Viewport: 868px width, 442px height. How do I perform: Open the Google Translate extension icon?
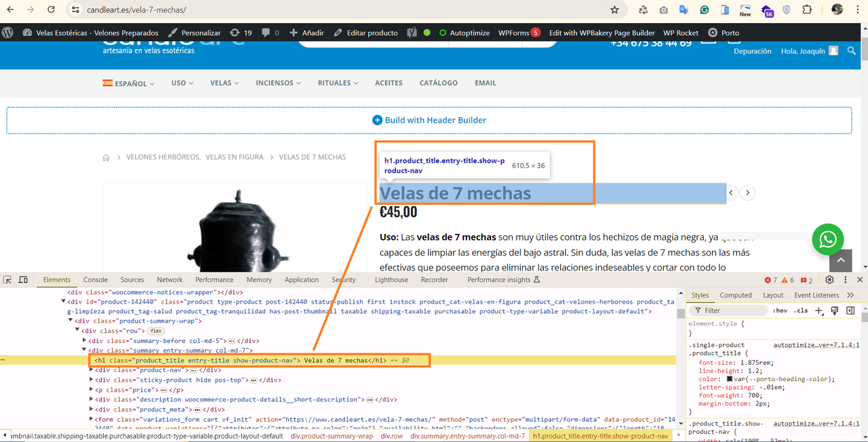[684, 10]
